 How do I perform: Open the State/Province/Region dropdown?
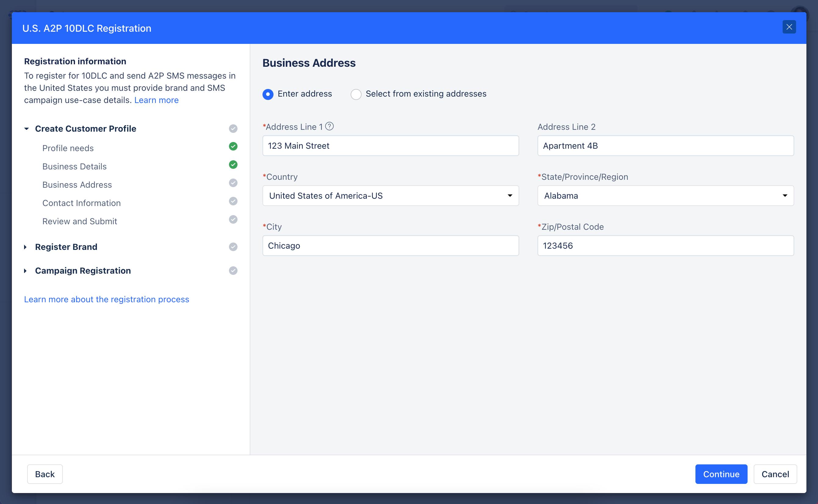pos(665,196)
